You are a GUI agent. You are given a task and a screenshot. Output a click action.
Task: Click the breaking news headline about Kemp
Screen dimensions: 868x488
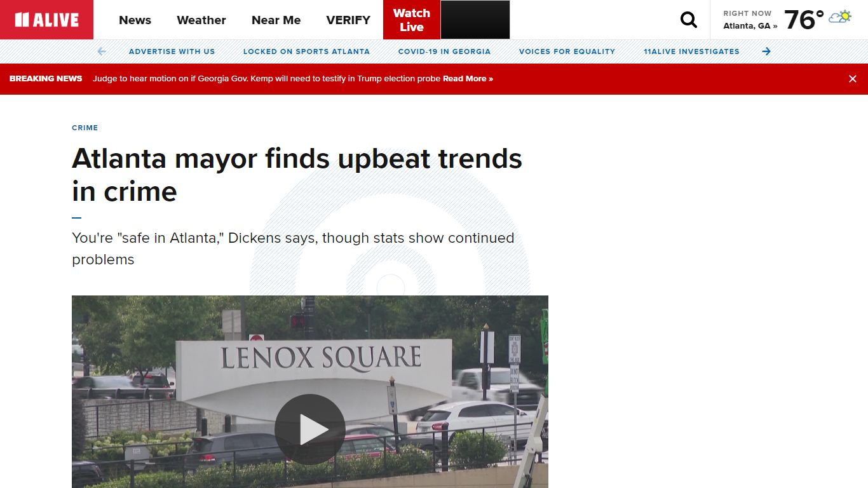267,79
